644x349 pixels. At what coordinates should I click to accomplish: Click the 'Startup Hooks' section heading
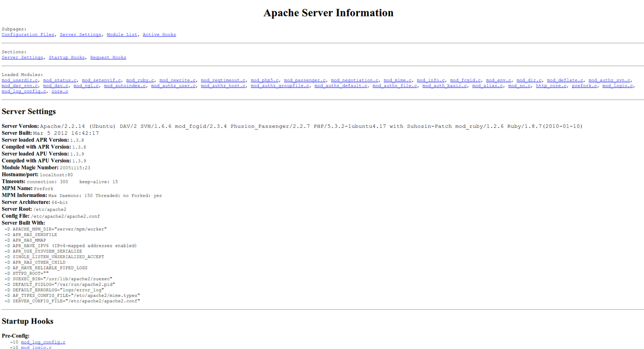[x=27, y=321]
